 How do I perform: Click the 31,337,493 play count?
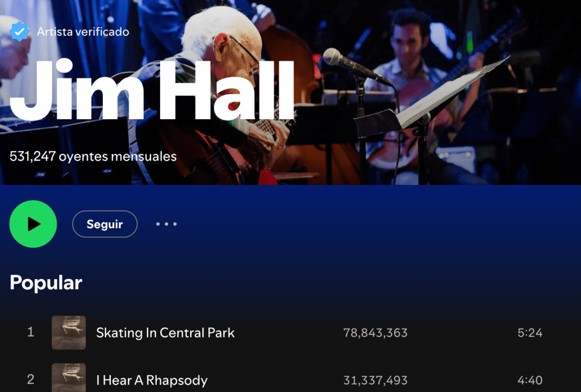tap(375, 380)
